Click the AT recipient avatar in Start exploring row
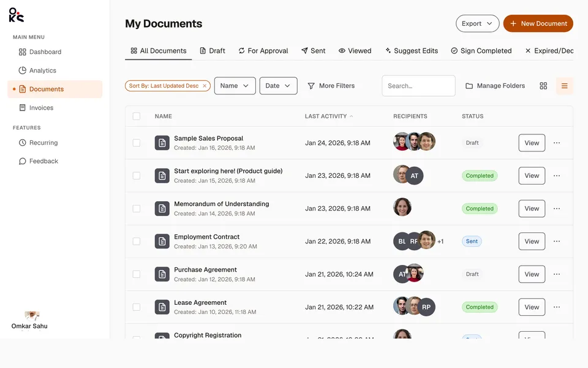The width and height of the screenshot is (588, 368). click(415, 176)
